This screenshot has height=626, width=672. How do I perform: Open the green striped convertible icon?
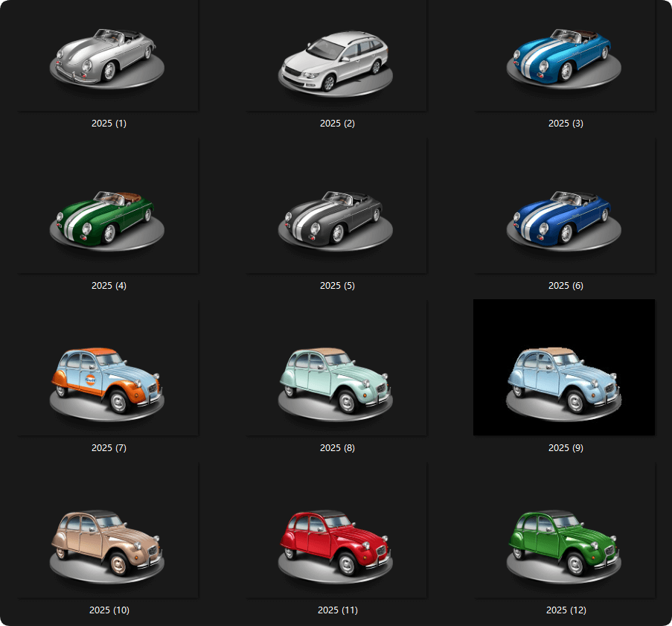108,218
